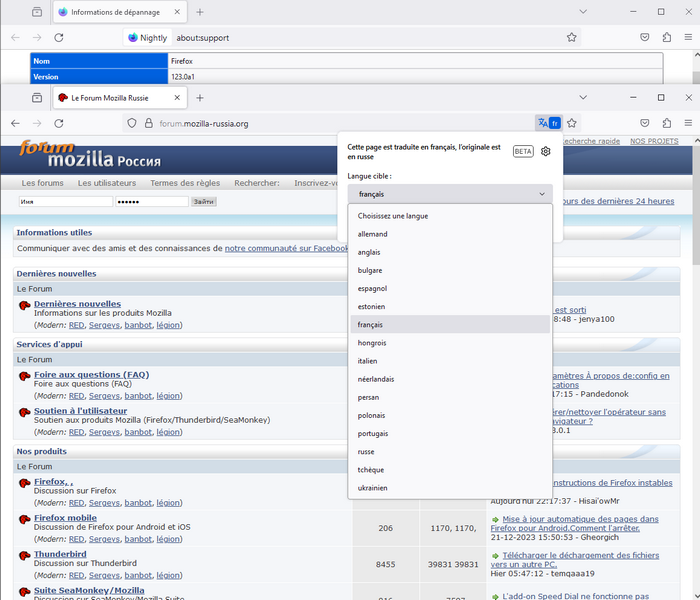Image resolution: width=700 pixels, height=600 pixels.
Task: Choose portugais as target language
Action: tap(450, 433)
